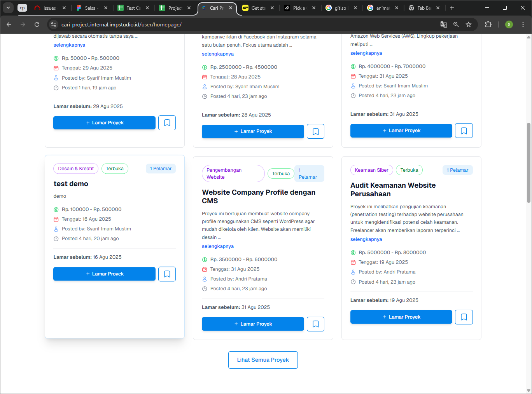The height and width of the screenshot is (394, 532).
Task: Open Chrome three-dot menu
Action: 523,24
